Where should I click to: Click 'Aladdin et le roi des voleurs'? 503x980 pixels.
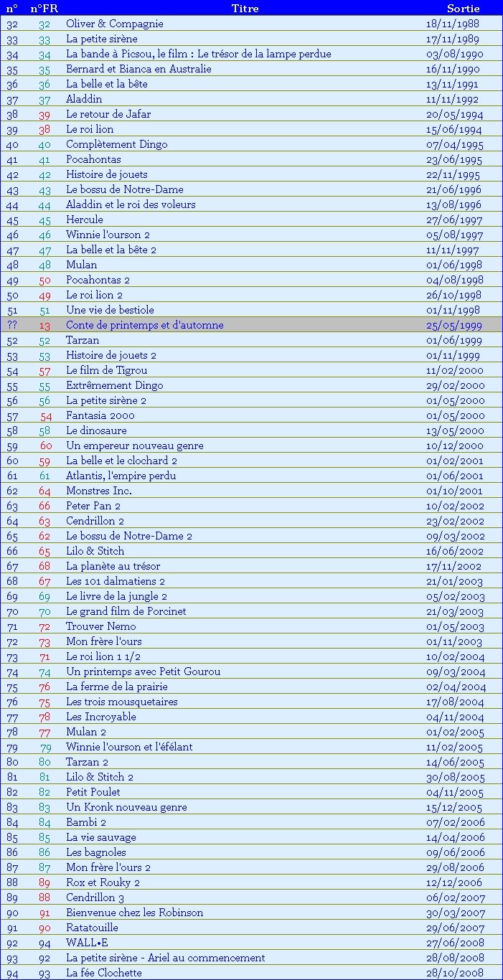(x=131, y=204)
